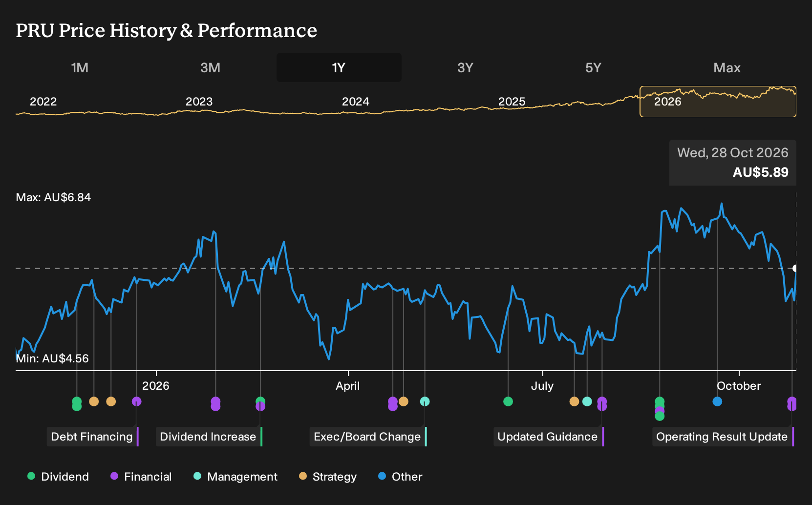
Task: Select the 3M range tab
Action: pos(210,67)
